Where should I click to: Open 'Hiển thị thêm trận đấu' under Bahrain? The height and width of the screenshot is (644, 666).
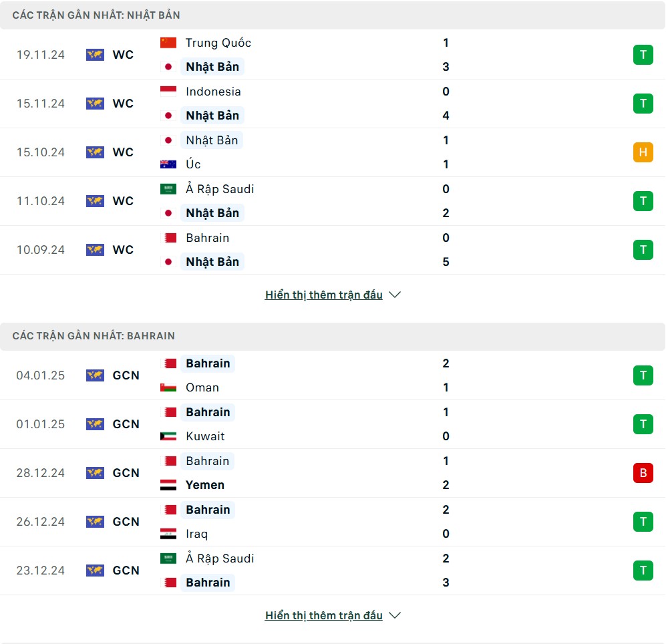click(324, 615)
